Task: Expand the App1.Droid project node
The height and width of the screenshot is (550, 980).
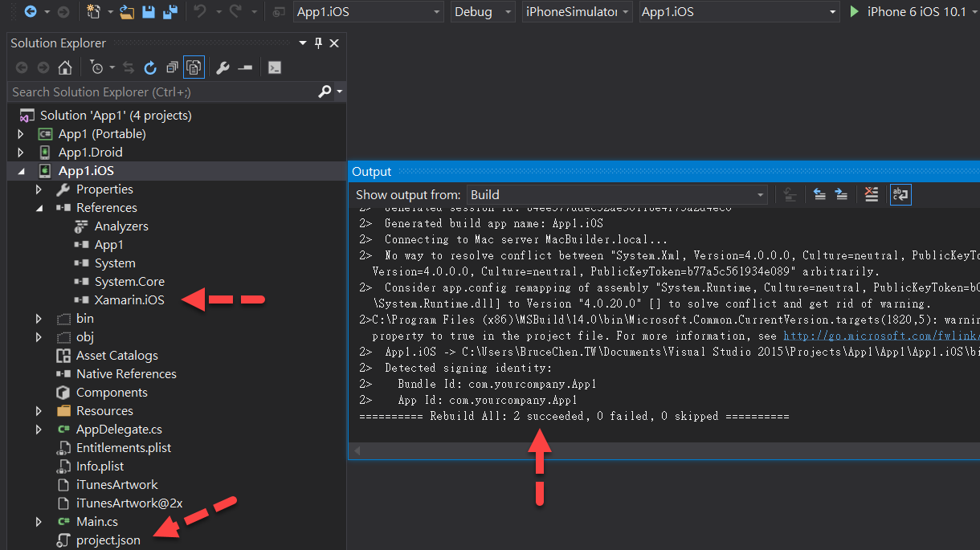Action: click(22, 152)
